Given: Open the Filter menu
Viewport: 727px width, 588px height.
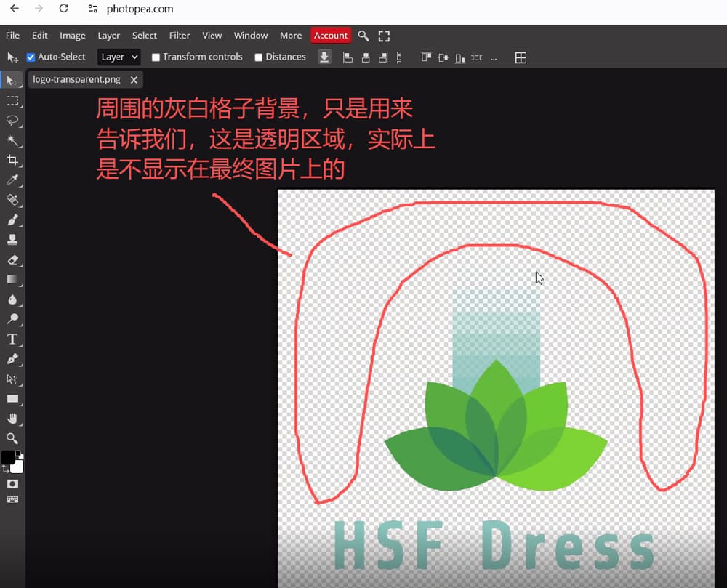Looking at the screenshot, I should (180, 36).
